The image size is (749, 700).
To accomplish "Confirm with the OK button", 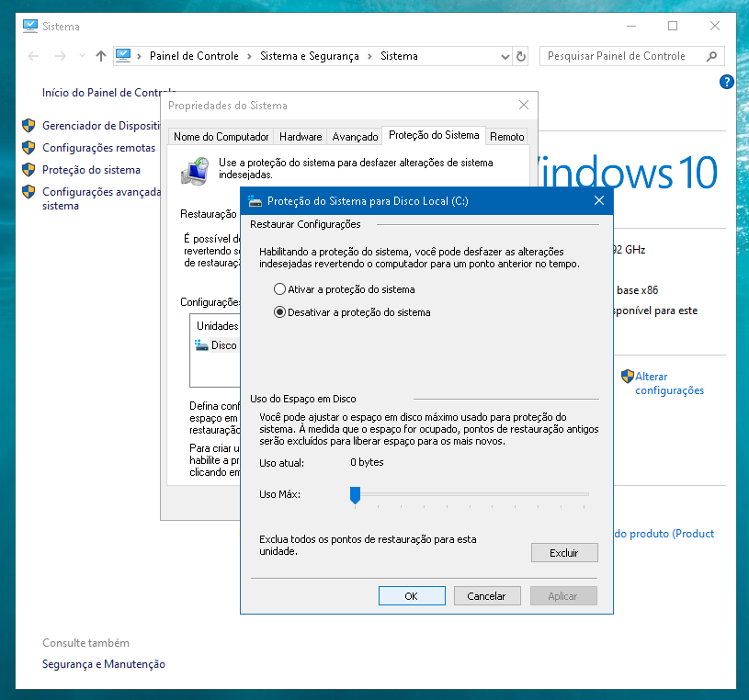I will tap(412, 596).
